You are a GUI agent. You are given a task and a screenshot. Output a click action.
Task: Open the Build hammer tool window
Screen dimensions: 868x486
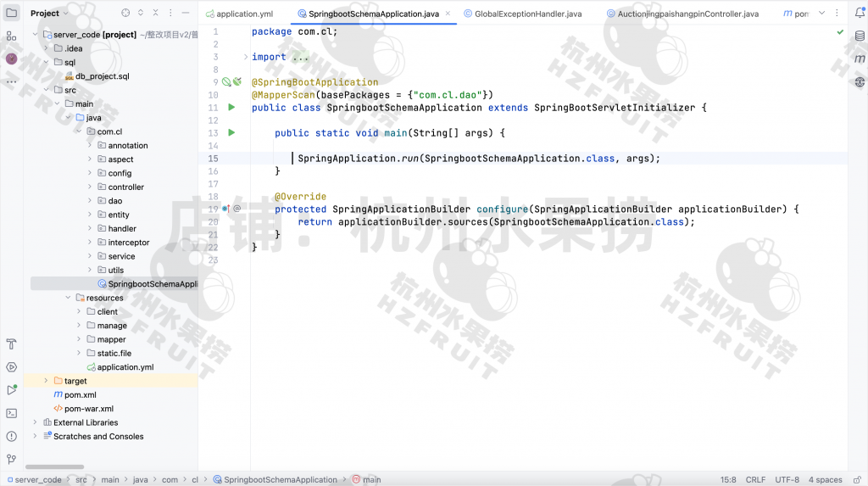(x=11, y=344)
